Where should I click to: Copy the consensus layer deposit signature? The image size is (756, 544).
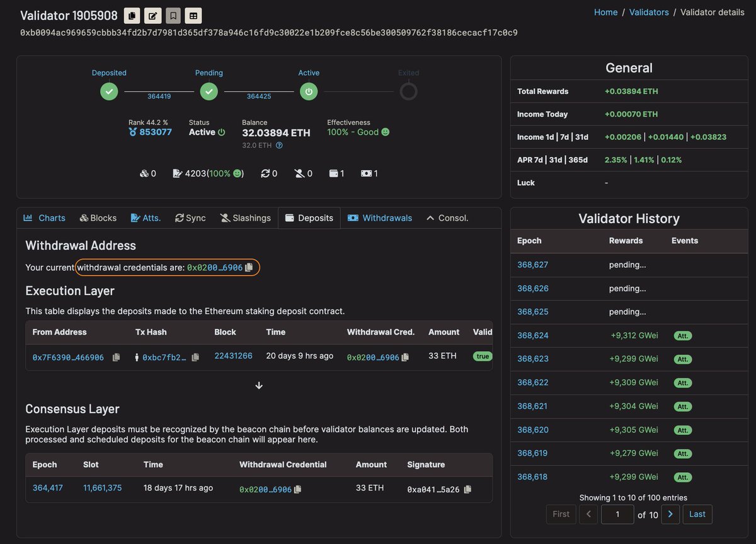point(467,490)
